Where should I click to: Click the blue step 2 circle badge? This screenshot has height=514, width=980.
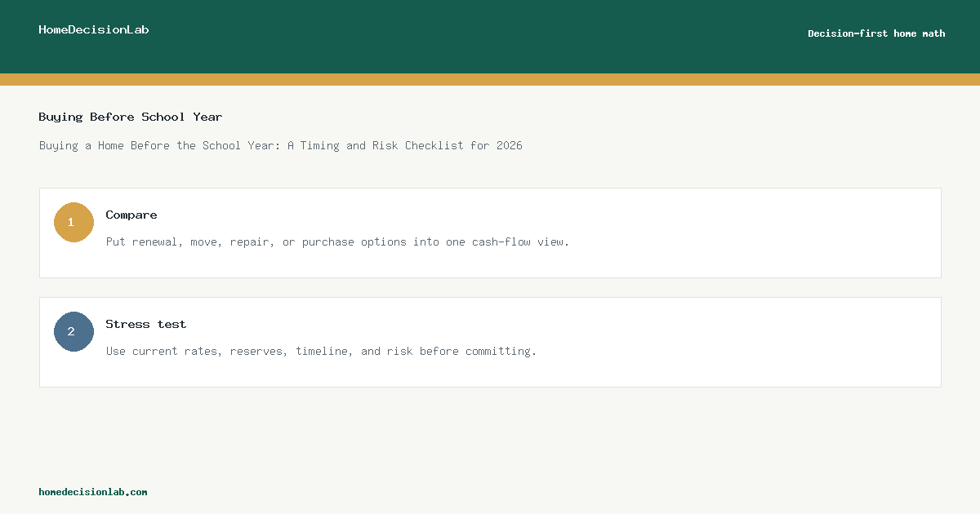coord(73,331)
